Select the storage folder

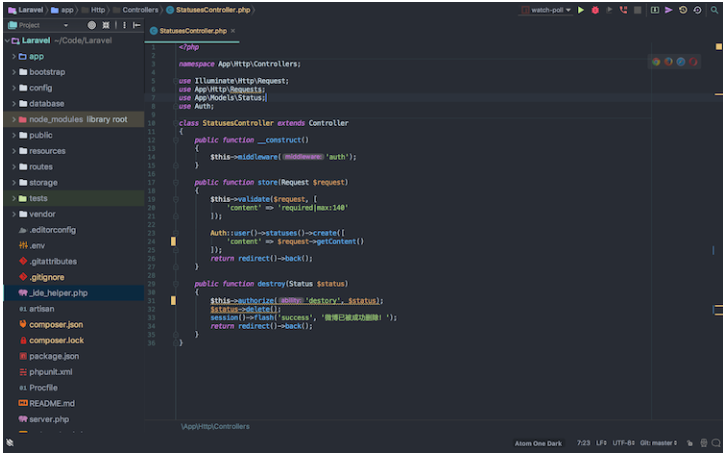(74, 182)
